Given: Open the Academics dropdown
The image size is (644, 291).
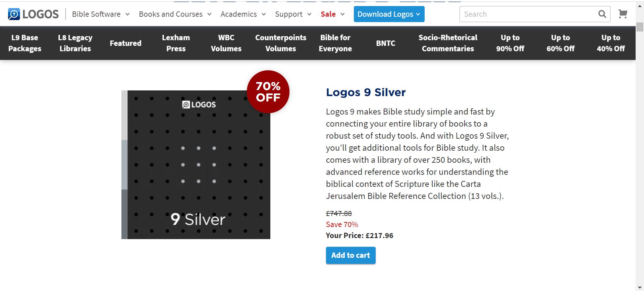Looking at the screenshot, I should [238, 14].
